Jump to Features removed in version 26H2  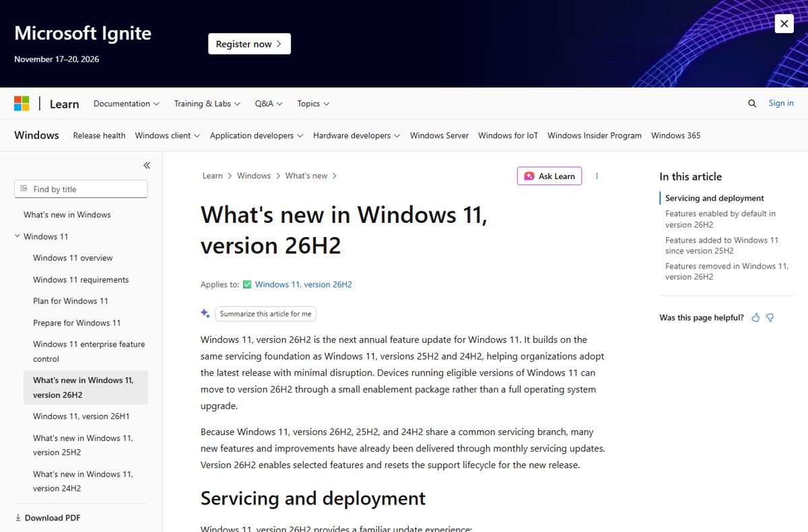(727, 271)
